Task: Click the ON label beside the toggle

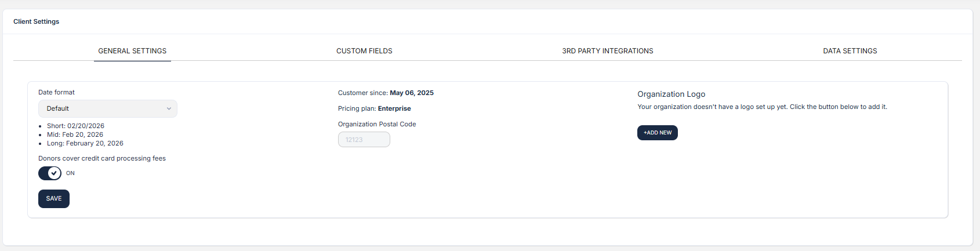Action: 70,173
